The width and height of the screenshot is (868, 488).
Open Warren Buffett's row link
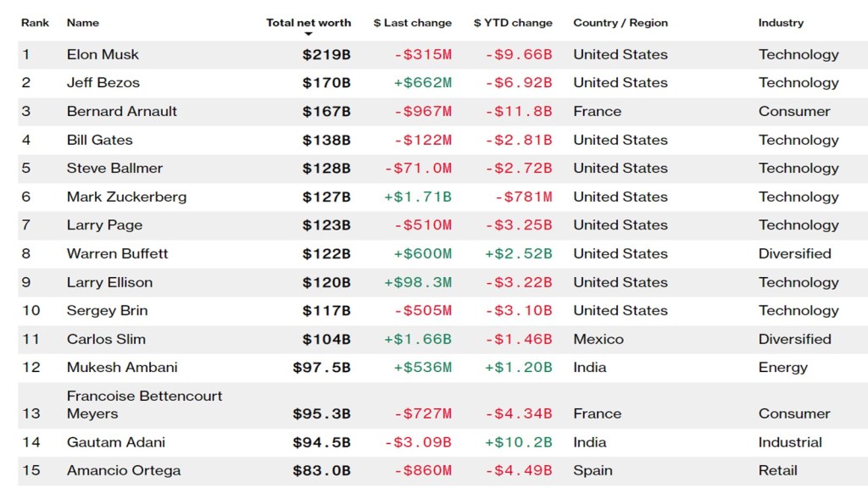pos(118,253)
